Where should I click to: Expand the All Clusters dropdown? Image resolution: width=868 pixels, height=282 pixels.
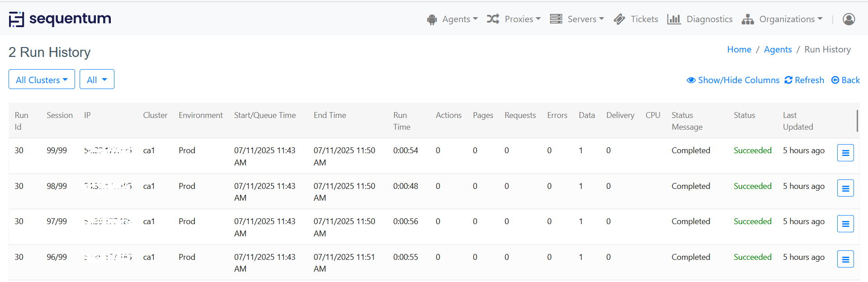pyautogui.click(x=42, y=80)
